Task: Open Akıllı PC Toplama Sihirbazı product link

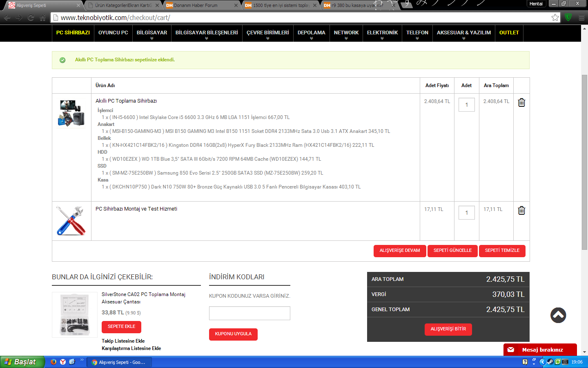Action: click(126, 101)
